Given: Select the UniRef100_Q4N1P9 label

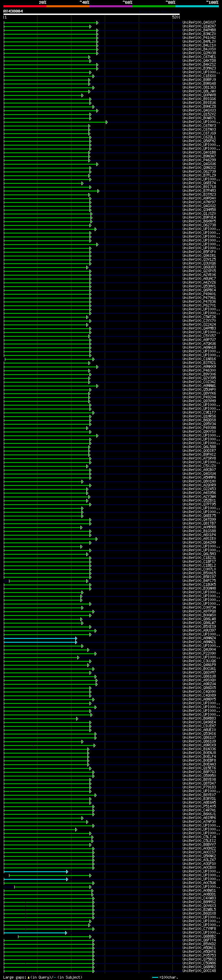Looking at the screenshot, I should pyautogui.click(x=199, y=665).
